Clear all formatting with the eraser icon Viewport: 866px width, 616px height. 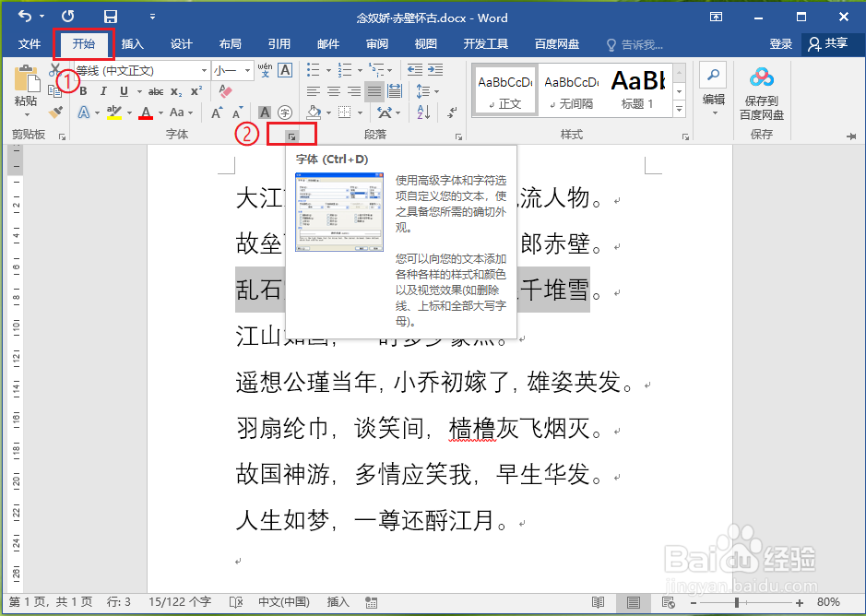point(225,89)
